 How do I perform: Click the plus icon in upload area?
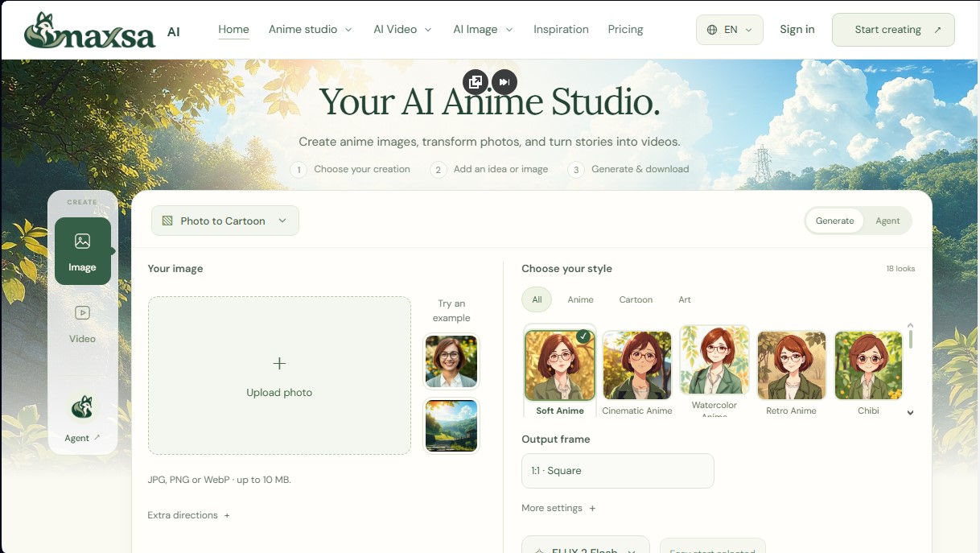tap(279, 364)
